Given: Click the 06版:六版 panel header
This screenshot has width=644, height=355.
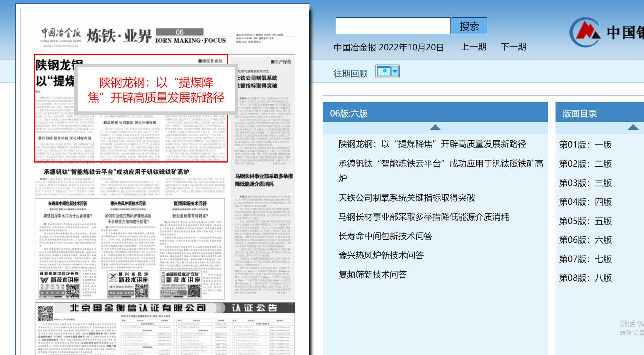Looking at the screenshot, I should coord(435,113).
